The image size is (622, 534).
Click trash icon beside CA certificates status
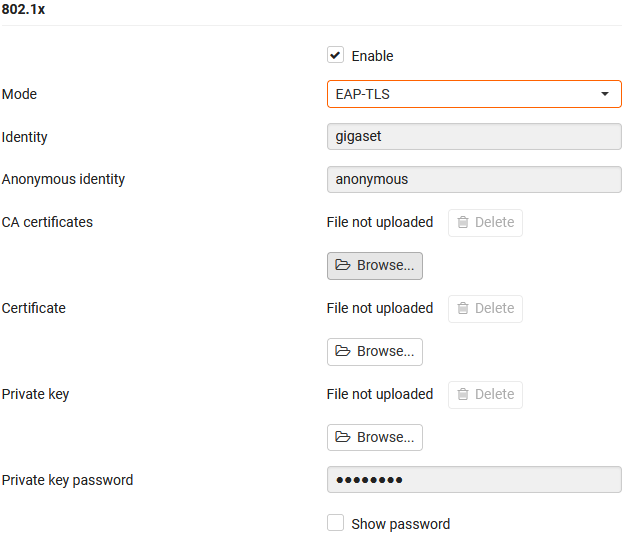(463, 222)
